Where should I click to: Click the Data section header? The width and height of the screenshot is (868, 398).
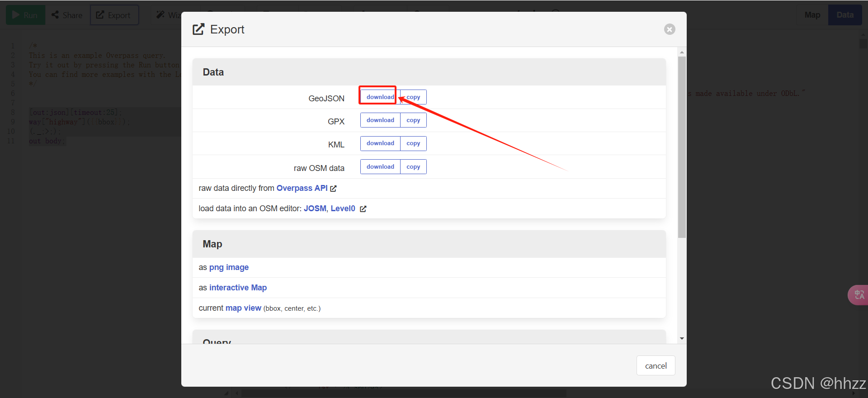click(x=429, y=72)
